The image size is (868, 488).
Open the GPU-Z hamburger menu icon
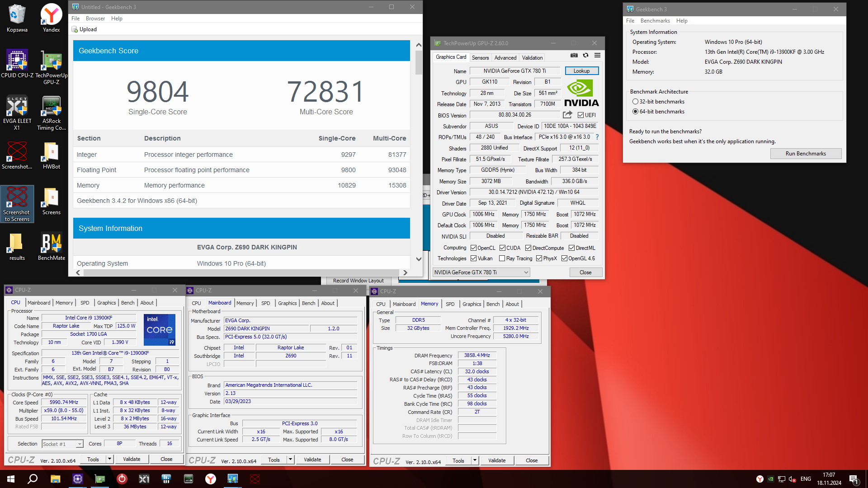[x=597, y=55]
